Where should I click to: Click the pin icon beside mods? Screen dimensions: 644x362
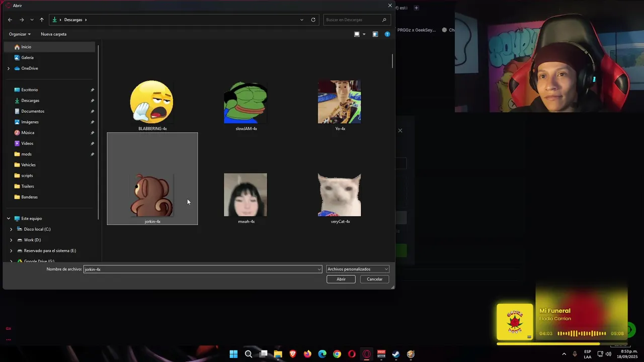tap(92, 154)
